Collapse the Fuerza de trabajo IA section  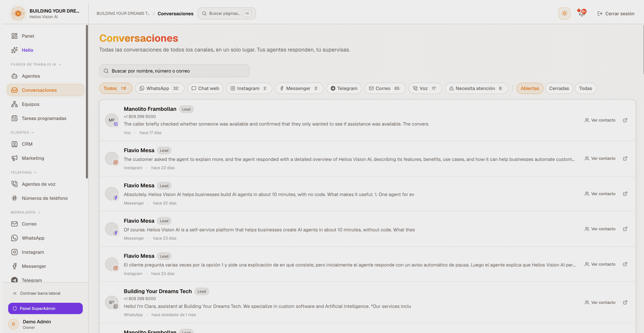point(36,64)
